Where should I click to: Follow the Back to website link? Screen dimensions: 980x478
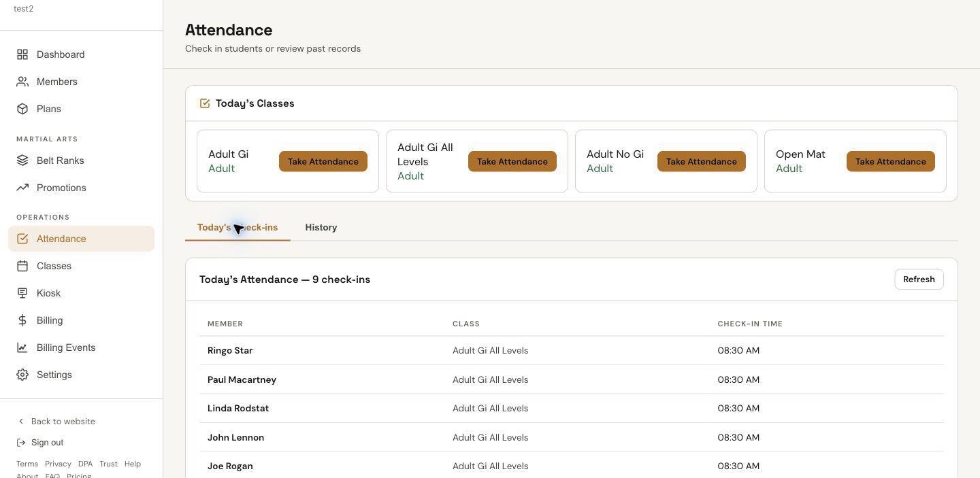[56, 422]
